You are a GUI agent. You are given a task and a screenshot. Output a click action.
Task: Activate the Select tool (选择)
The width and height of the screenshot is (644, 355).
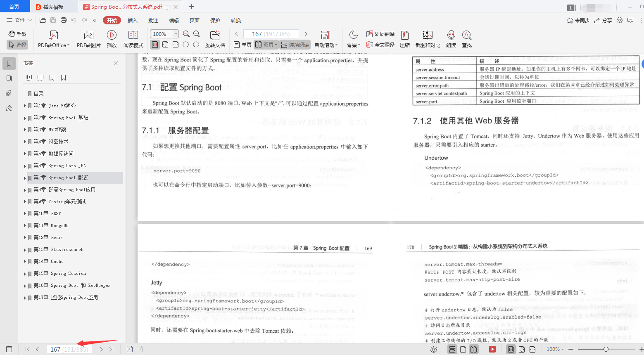[17, 45]
